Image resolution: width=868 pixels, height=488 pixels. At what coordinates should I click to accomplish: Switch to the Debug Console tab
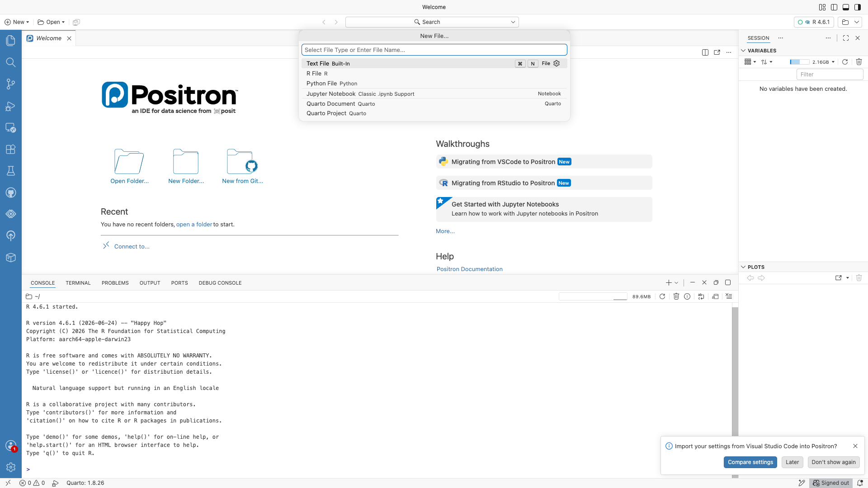pyautogui.click(x=220, y=283)
